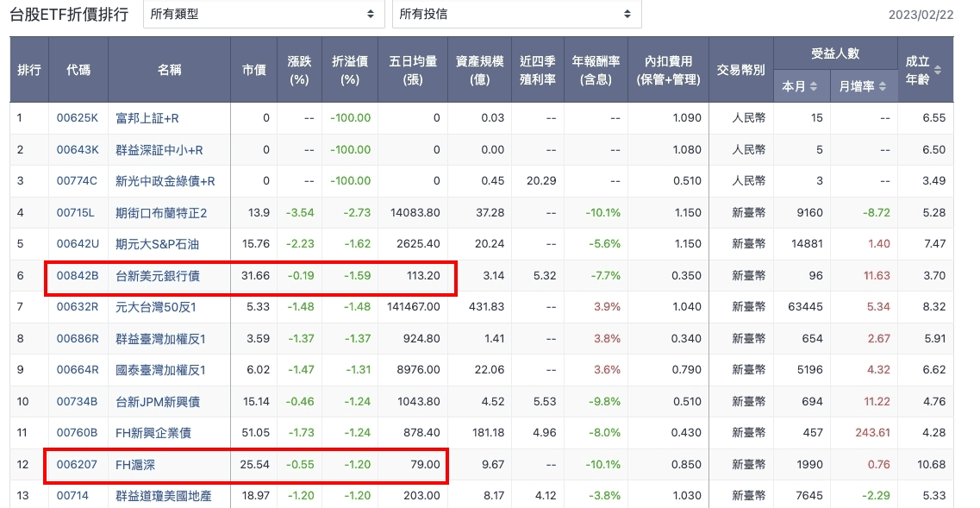Viewport: 980px width, 508px height.
Task: Open FH滬深 fund name link
Action: point(135,465)
